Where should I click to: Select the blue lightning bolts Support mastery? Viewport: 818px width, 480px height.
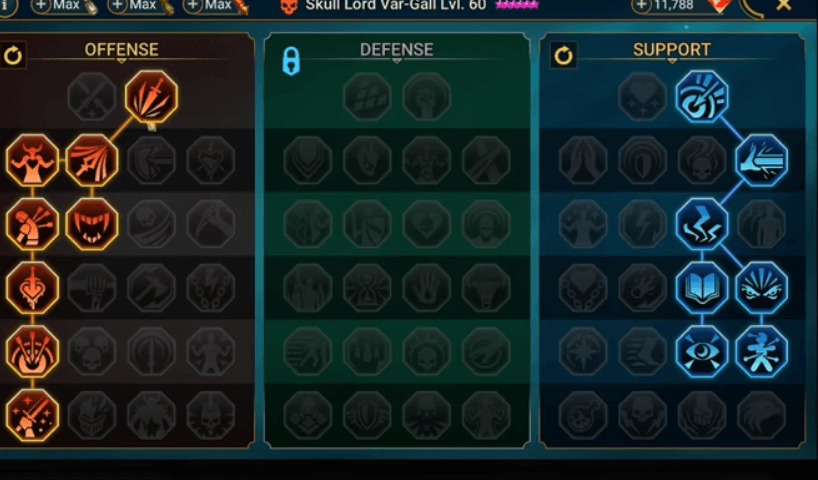pos(702,224)
